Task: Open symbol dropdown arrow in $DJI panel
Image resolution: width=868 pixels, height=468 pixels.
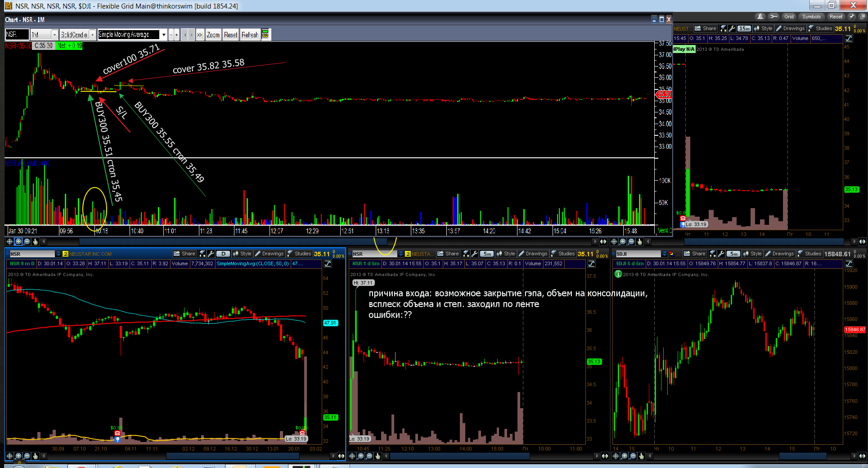Action: coord(665,254)
